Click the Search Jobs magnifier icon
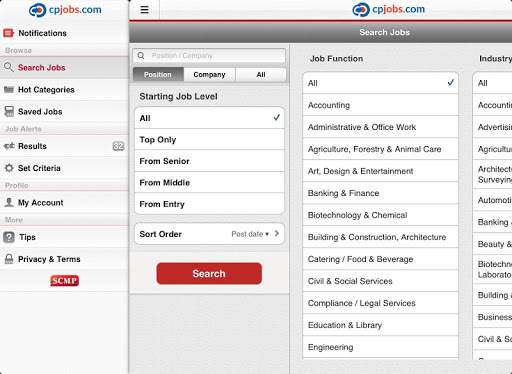512x374 pixels. point(9,67)
